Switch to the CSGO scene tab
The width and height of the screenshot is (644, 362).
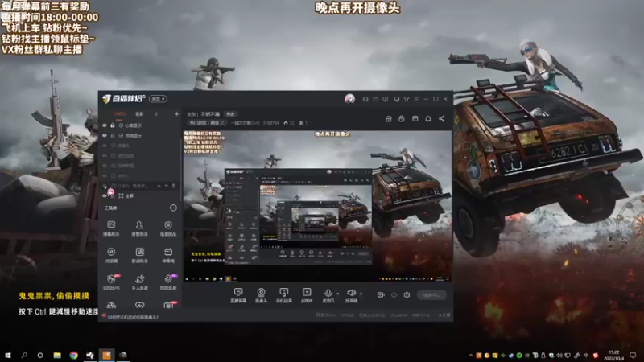coord(119,113)
